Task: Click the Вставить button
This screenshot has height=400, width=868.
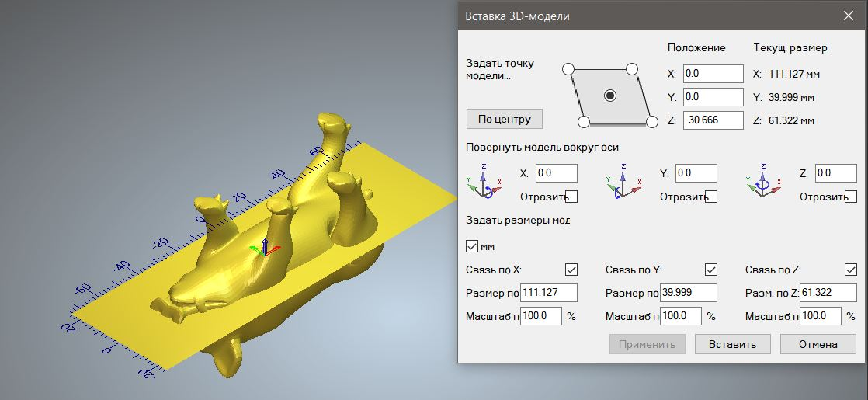Action: [x=732, y=344]
